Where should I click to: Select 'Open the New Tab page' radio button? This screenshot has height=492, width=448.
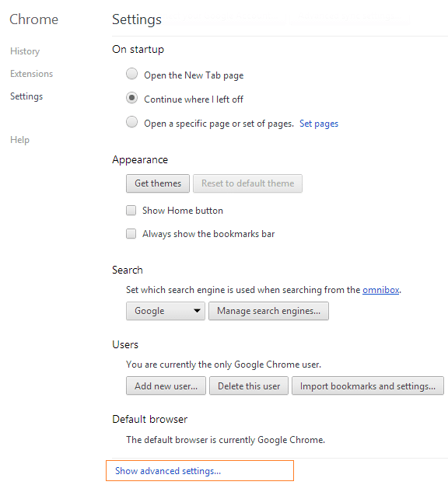132,74
